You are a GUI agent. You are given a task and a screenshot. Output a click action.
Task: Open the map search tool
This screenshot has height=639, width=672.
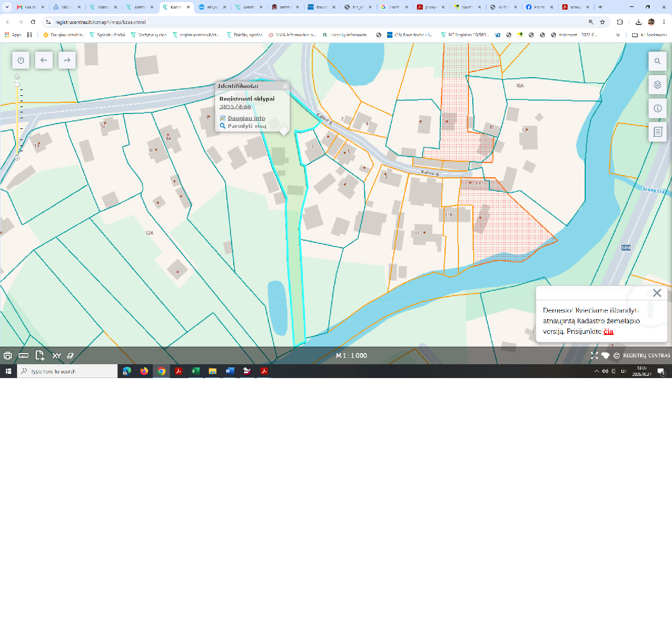pyautogui.click(x=658, y=61)
